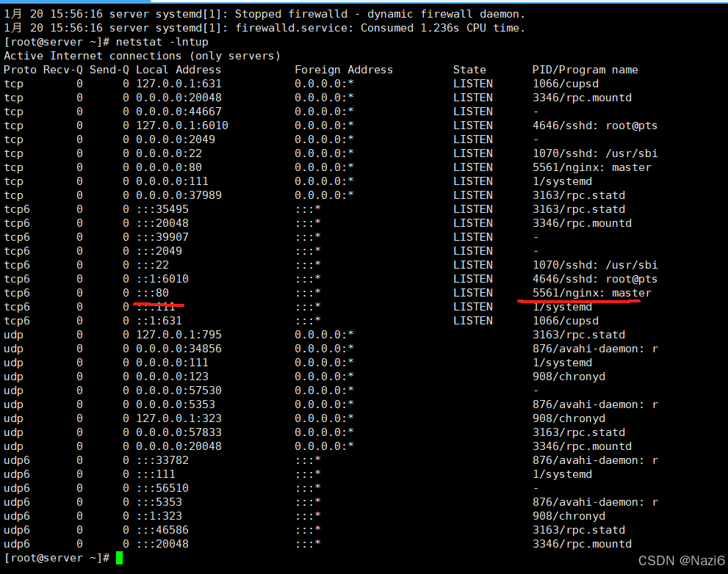
Task: Click 'Consumed 1.236s CPU time.' log text
Action: pyautogui.click(x=442, y=28)
